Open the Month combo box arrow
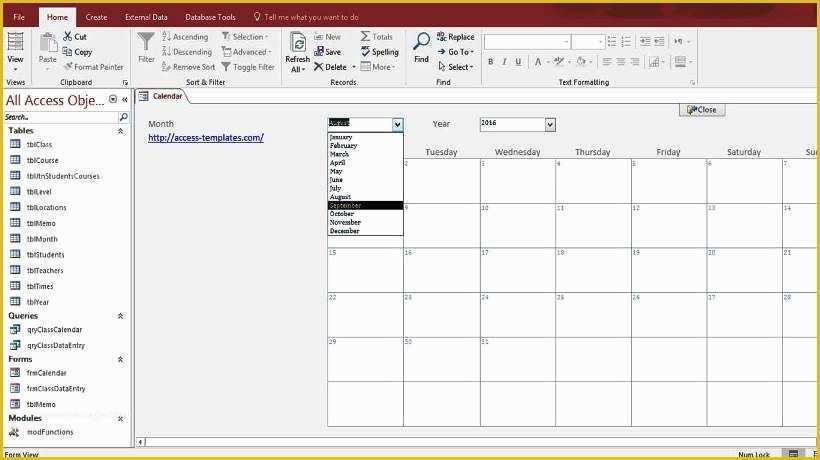Screen dimensions: 820x460 (x=397, y=124)
